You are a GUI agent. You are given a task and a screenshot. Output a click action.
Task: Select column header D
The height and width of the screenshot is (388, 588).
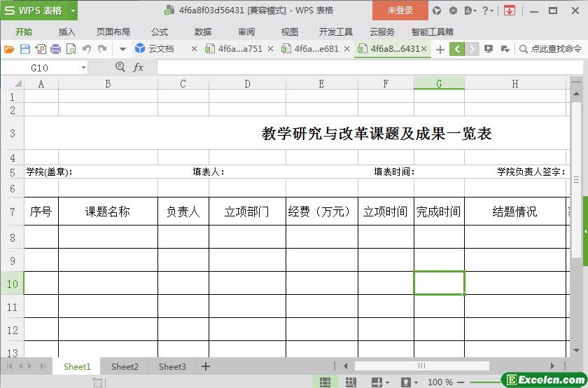[247, 83]
